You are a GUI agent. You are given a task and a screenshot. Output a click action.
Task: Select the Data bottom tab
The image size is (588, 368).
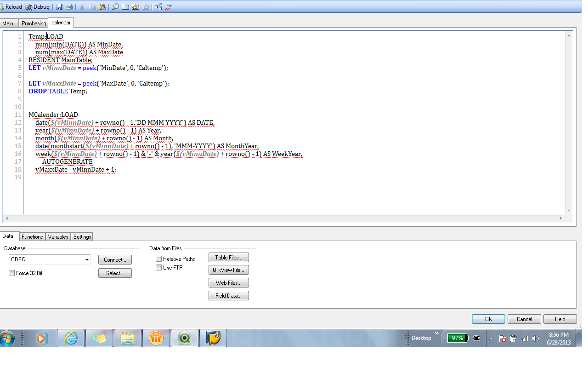pyautogui.click(x=8, y=236)
